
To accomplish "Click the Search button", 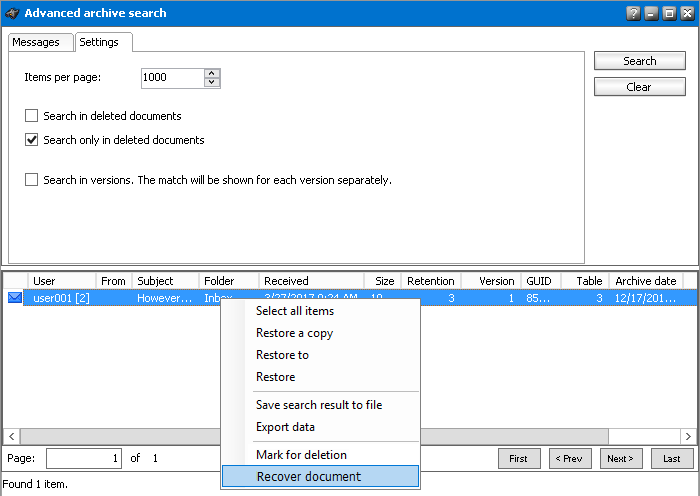I will coord(639,61).
